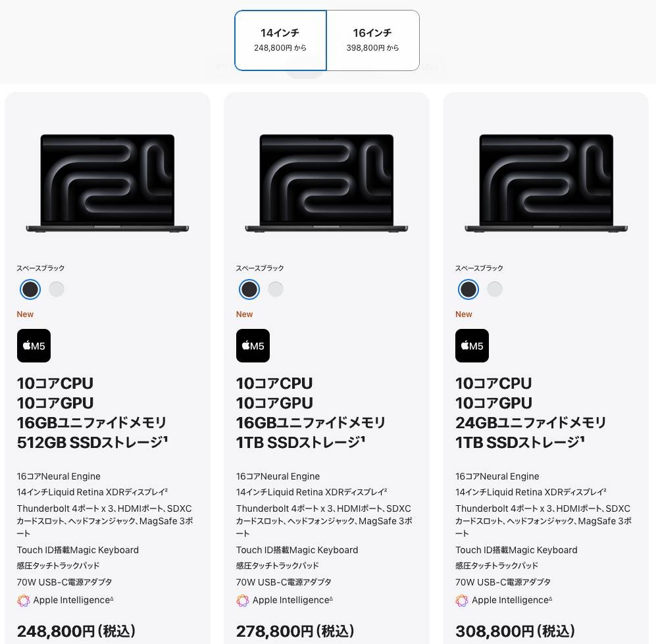Click Liquid Retina XDR footnote in third card

click(x=605, y=489)
